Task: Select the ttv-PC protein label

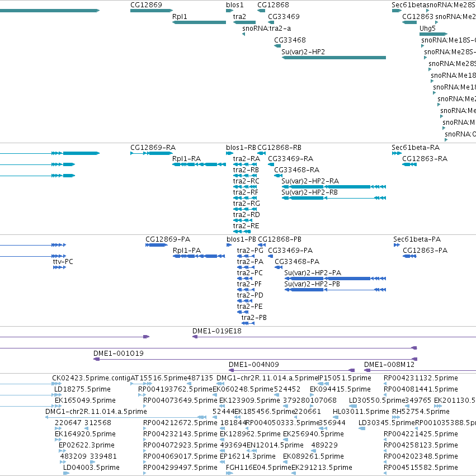Action: [63, 262]
